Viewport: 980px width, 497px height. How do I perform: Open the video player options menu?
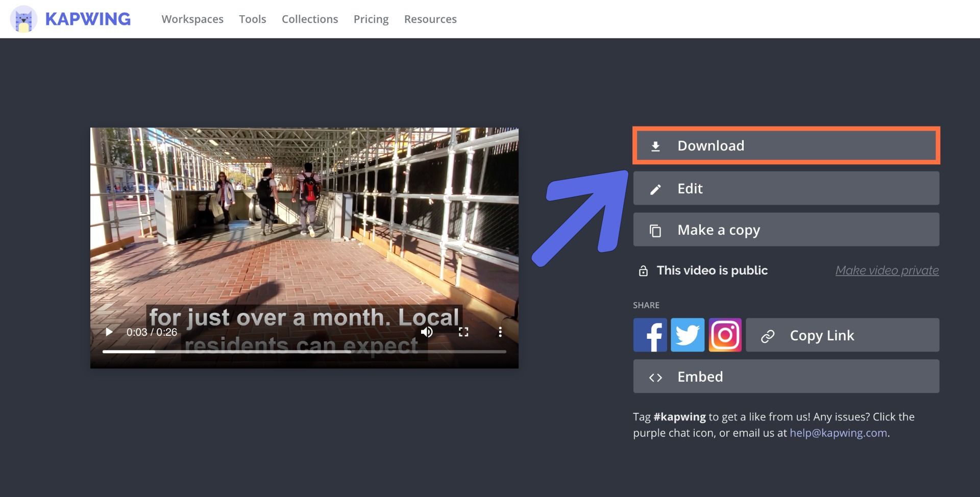500,332
